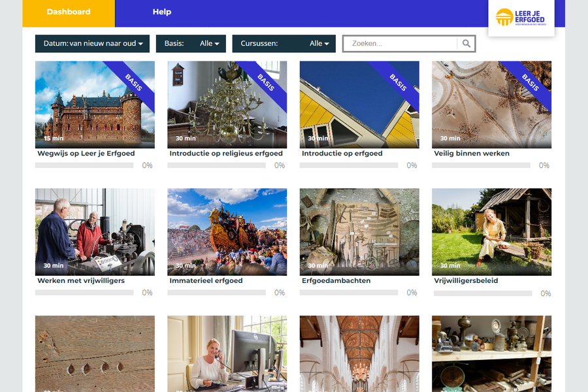The image size is (588, 392).
Task: Click progress bar under Vrijwilligersbeleid
Action: (x=483, y=293)
